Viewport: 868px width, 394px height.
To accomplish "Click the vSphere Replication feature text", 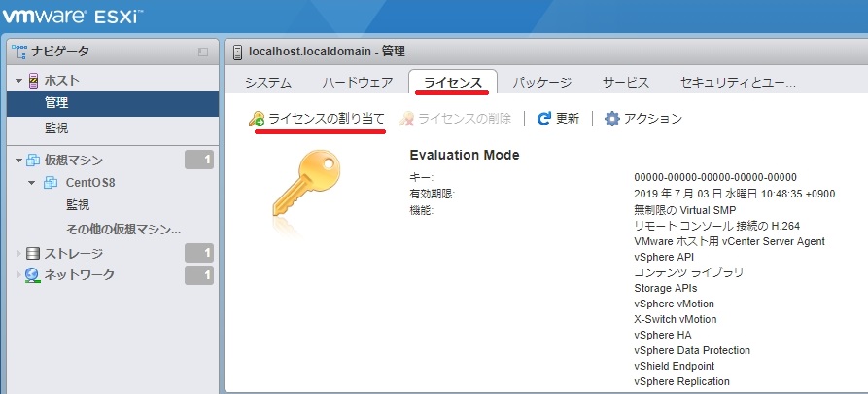I will [681, 381].
